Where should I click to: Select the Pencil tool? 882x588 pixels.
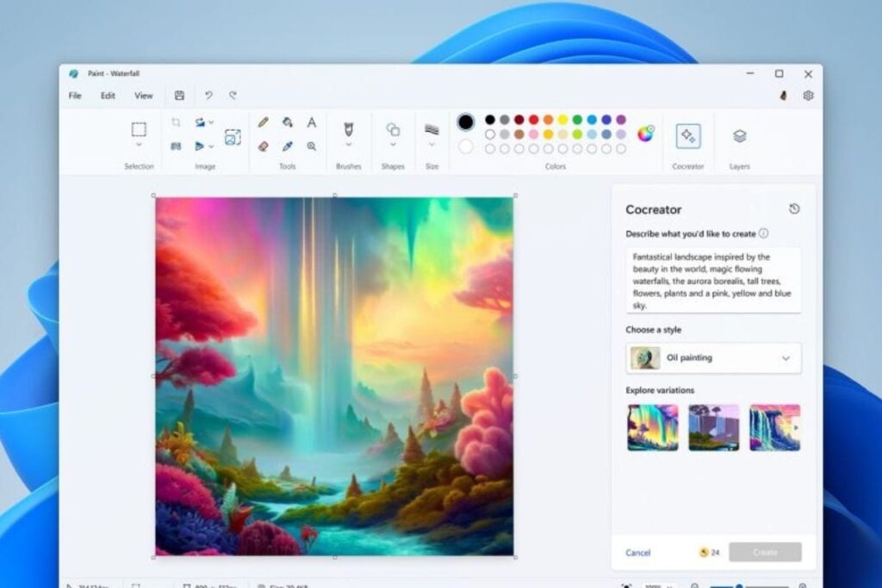(262, 122)
